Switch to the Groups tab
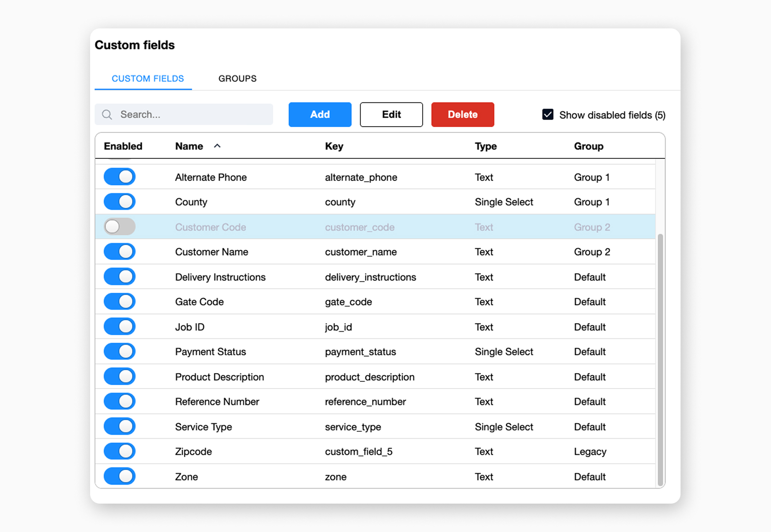Image resolution: width=771 pixels, height=532 pixels. [237, 78]
